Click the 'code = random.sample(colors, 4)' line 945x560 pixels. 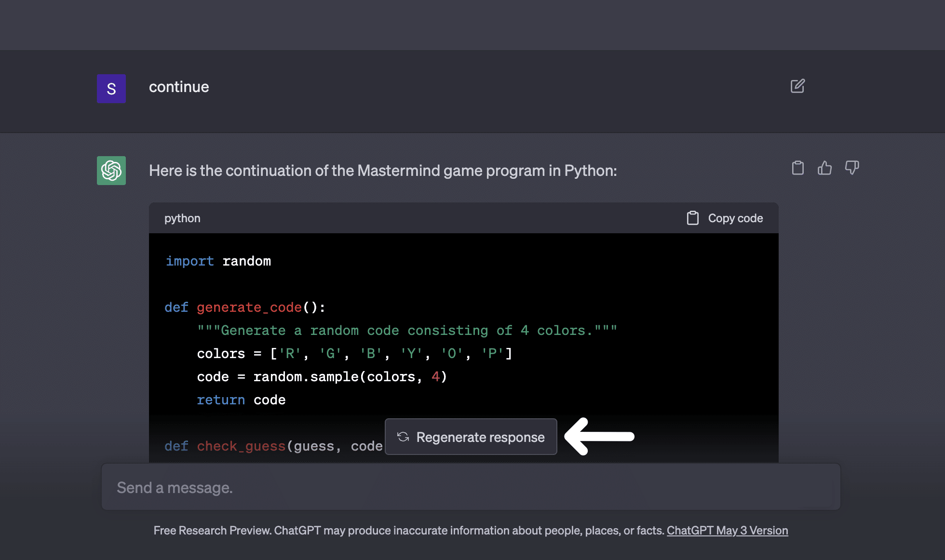click(x=322, y=377)
